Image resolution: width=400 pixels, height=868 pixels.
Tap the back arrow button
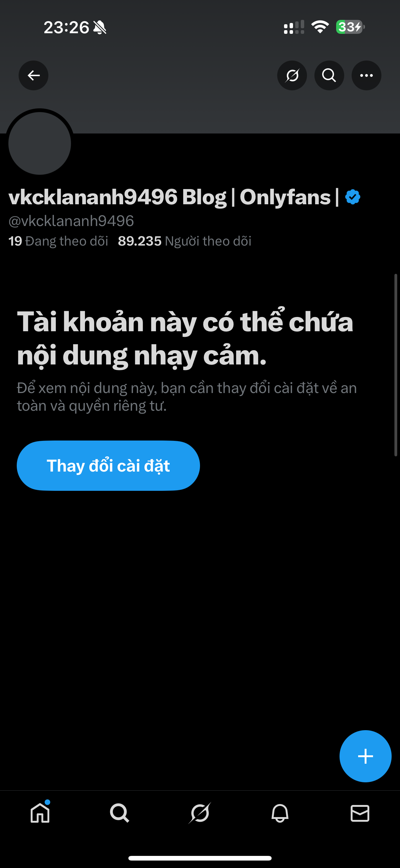(33, 75)
